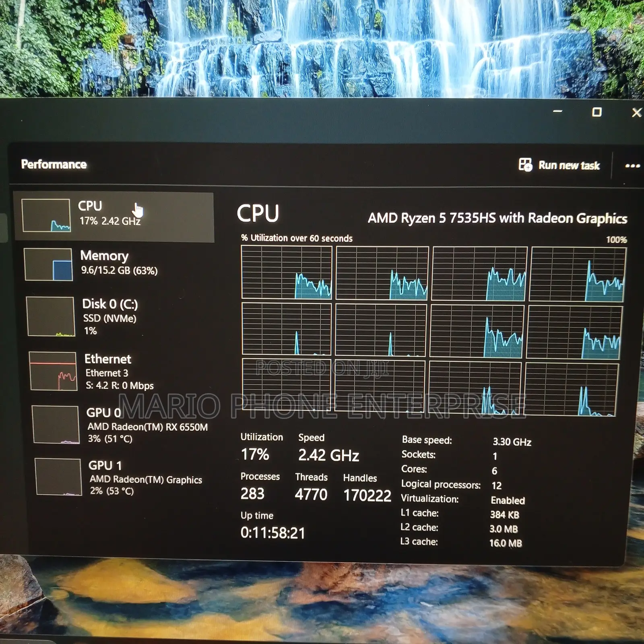Select Ethernet 3 performance item

coord(118,371)
